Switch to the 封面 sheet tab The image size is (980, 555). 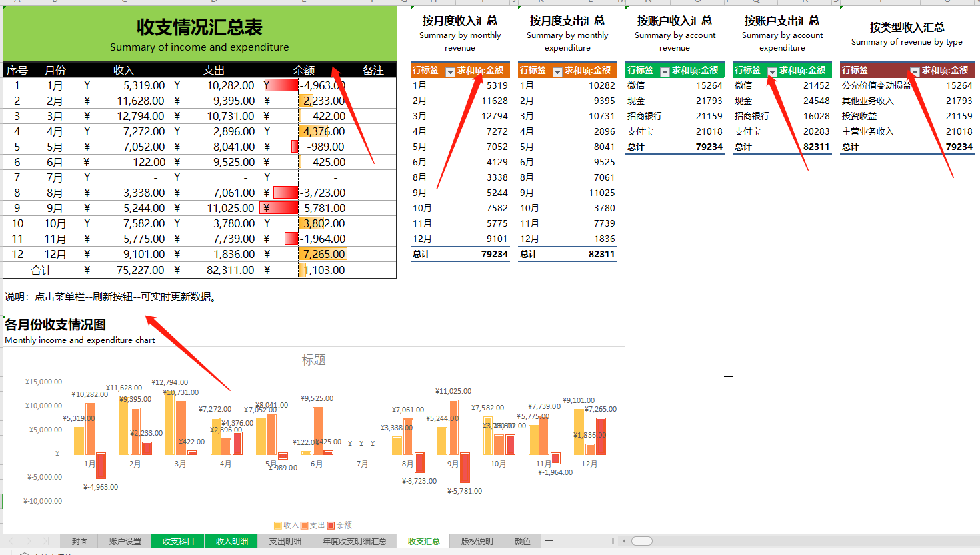(79, 541)
